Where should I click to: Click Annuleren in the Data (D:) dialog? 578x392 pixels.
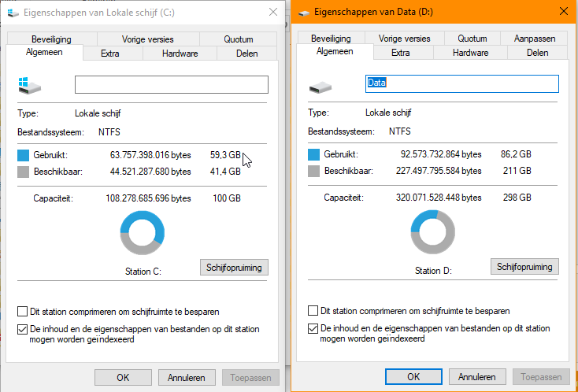point(478,377)
